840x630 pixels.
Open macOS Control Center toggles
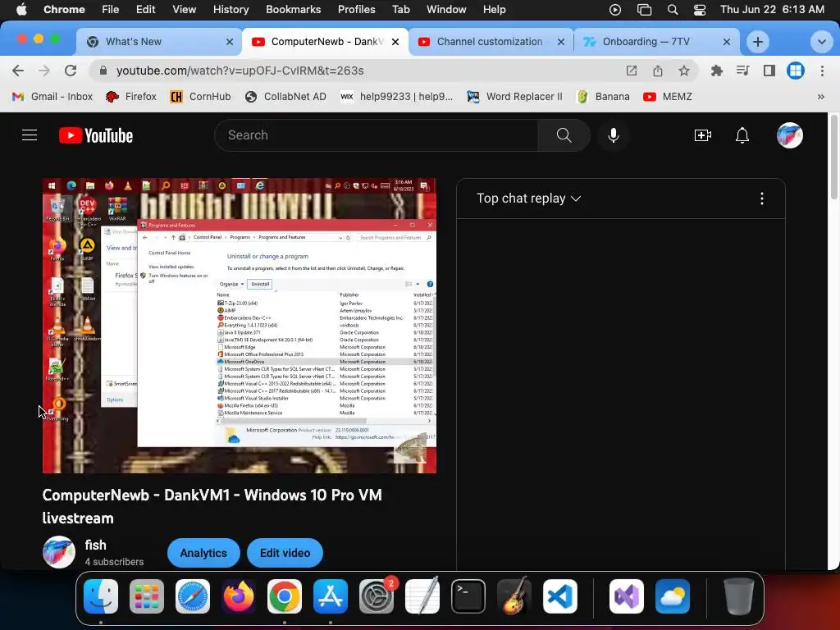click(x=700, y=10)
